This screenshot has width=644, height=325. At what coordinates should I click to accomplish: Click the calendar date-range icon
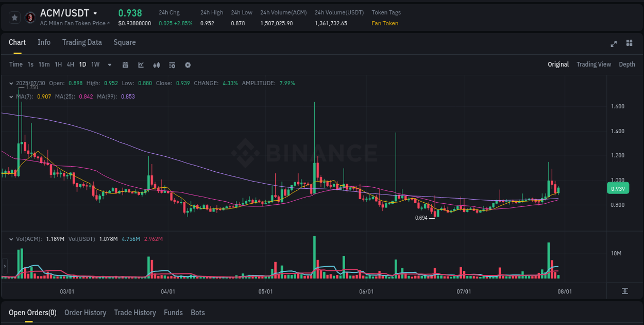coord(125,65)
